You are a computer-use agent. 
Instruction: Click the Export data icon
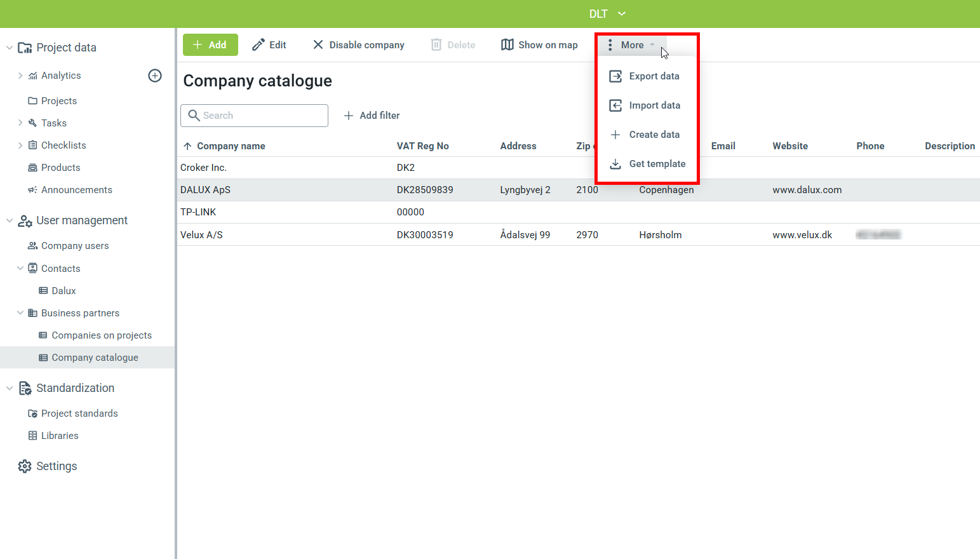point(615,76)
